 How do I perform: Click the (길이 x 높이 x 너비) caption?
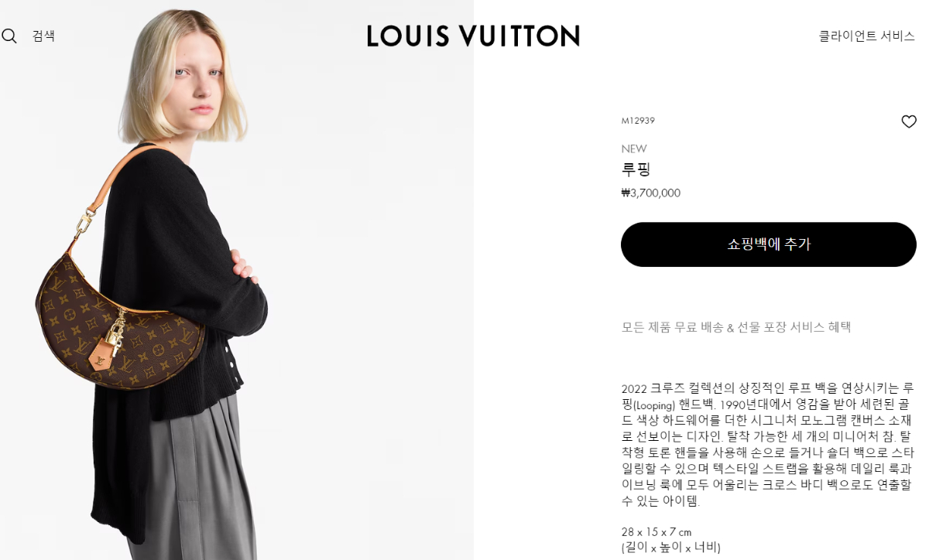(670, 548)
